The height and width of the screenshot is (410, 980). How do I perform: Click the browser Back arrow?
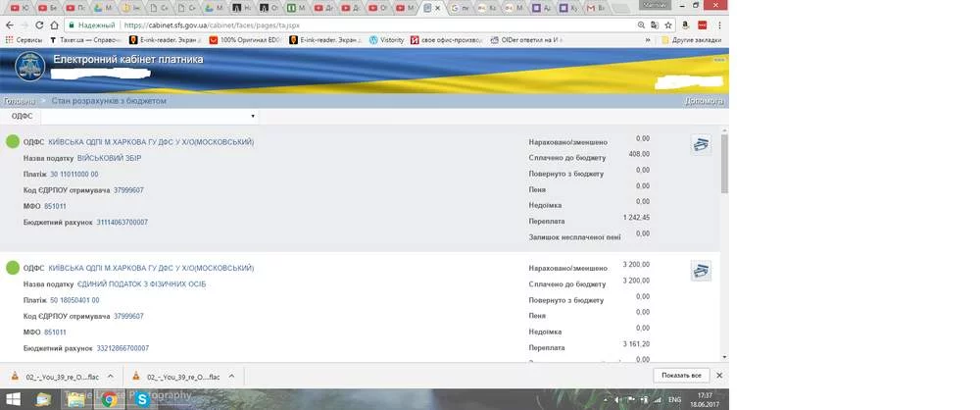click(x=10, y=26)
